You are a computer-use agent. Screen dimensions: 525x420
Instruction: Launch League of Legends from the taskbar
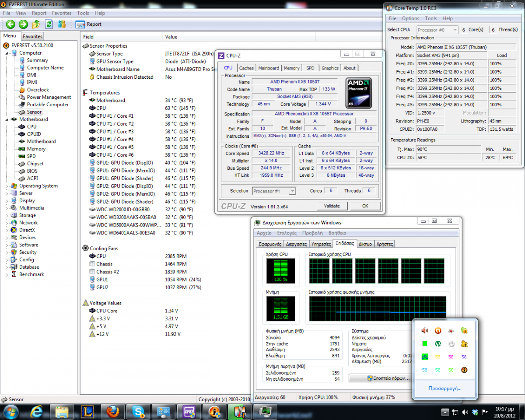pyautogui.click(x=87, y=412)
